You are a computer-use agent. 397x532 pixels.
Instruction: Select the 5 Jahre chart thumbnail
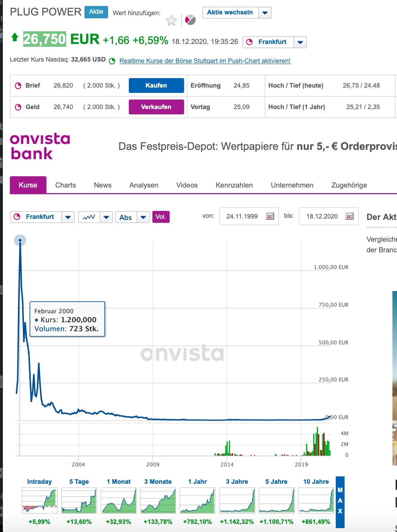point(276,501)
